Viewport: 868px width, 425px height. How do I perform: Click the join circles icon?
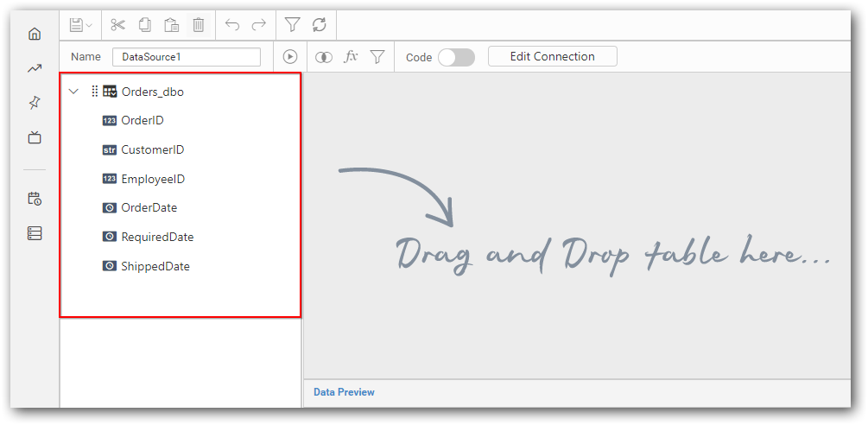pos(324,57)
